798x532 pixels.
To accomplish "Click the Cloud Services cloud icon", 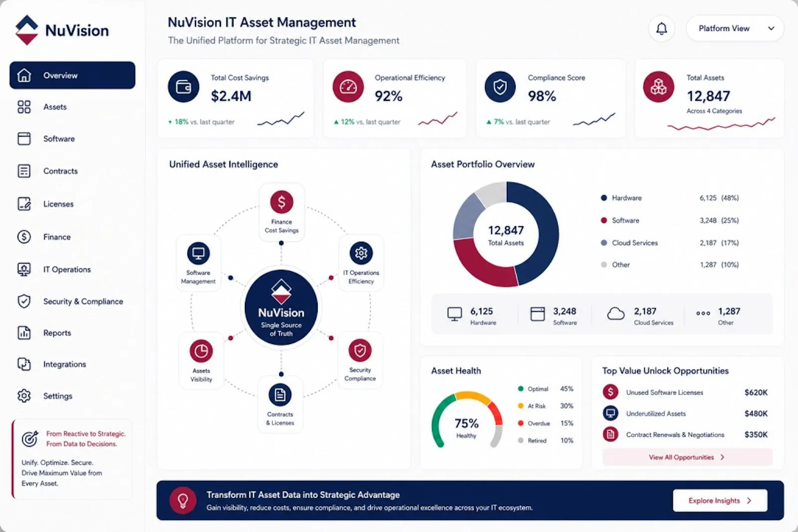I will (616, 314).
